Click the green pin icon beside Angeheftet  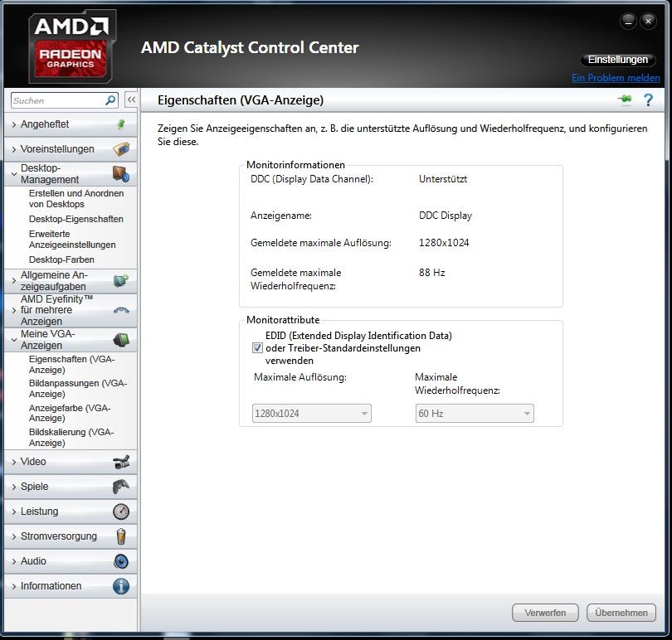click(x=121, y=124)
